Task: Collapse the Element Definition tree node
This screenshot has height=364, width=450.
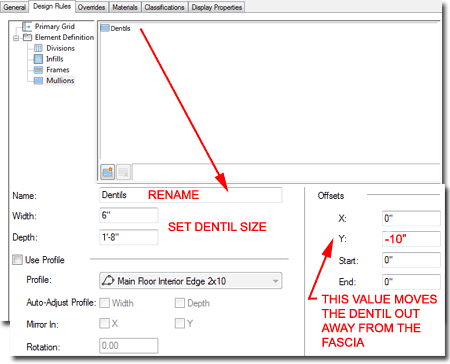Action: pos(16,38)
